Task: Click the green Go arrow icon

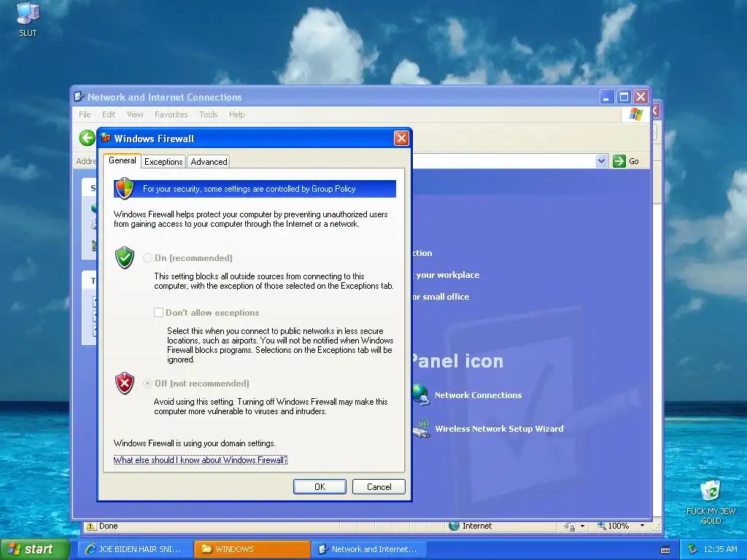Action: pos(619,161)
